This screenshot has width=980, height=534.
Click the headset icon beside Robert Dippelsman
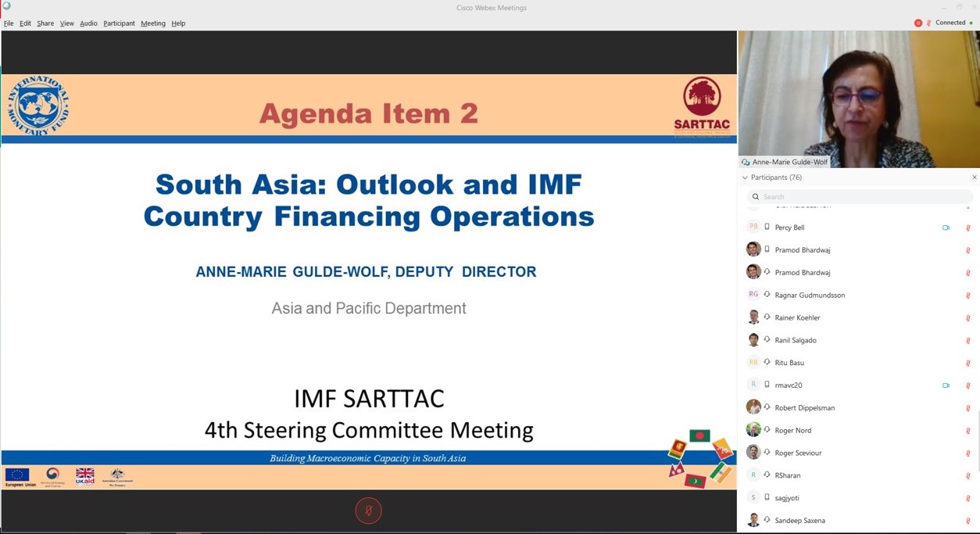(767, 408)
